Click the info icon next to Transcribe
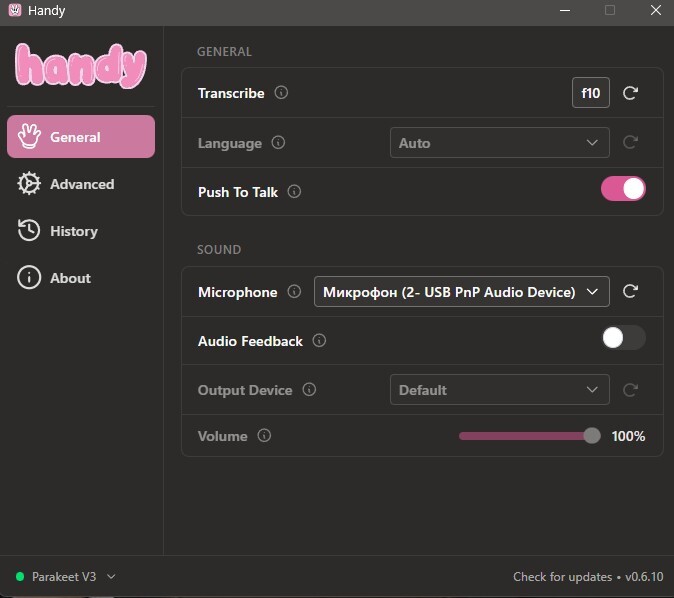This screenshot has height=598, width=674. [x=281, y=93]
